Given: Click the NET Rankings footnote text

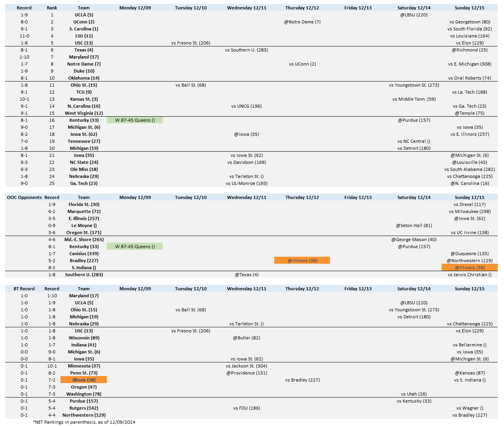Looking at the screenshot, I should click(x=84, y=422).
